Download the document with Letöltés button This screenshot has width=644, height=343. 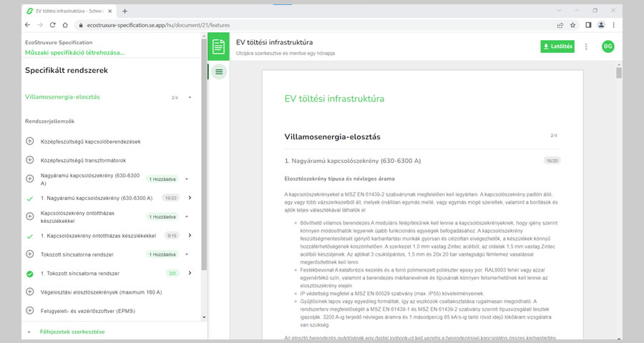tap(557, 46)
